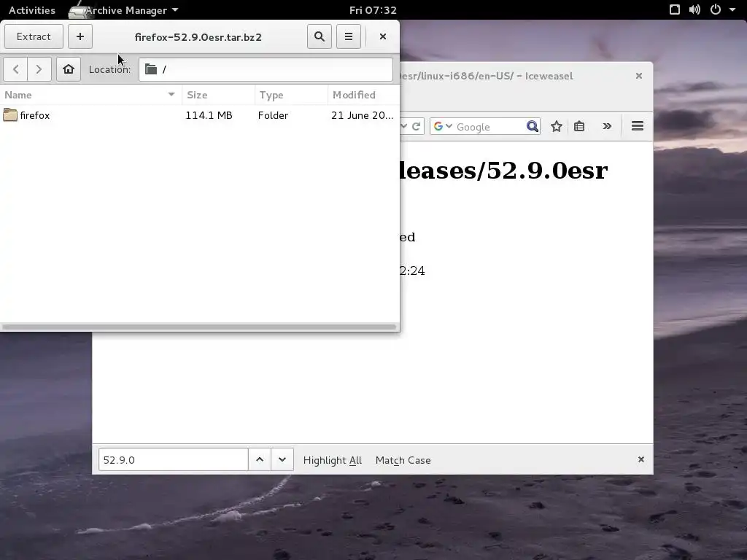Click the volume icon in top bar
Screen dimensions: 747x560
694,9
